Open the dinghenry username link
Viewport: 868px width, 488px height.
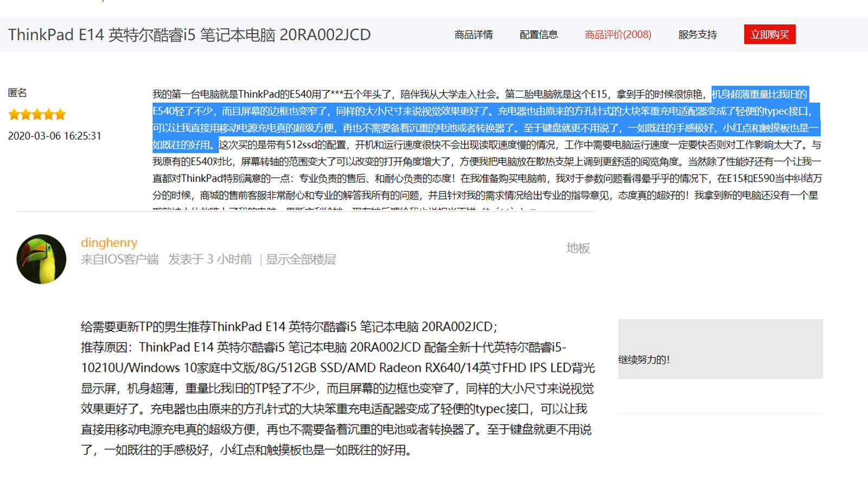(x=109, y=242)
